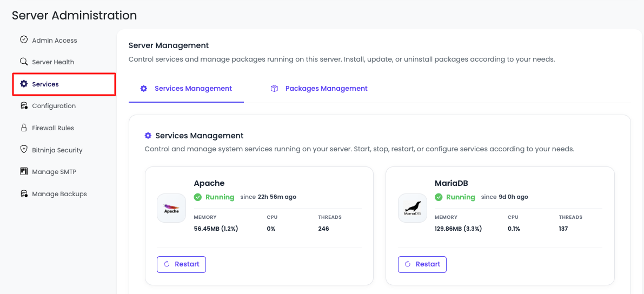Select the Services Management tab

click(193, 89)
